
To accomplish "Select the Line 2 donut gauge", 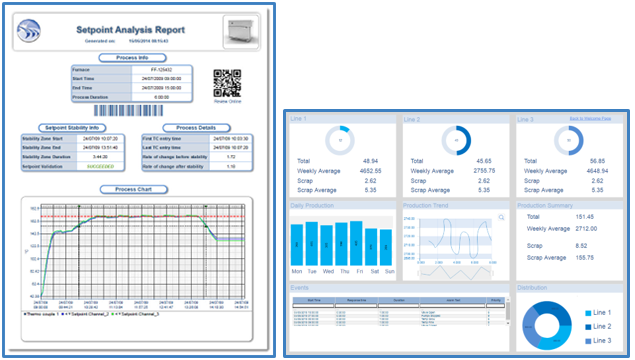I will pos(456,141).
